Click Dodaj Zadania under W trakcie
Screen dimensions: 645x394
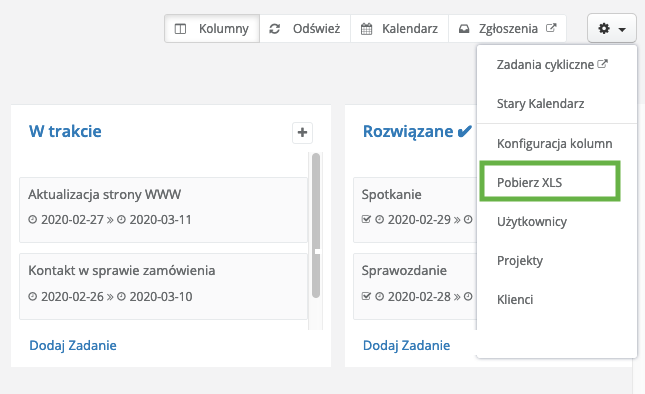pos(73,345)
